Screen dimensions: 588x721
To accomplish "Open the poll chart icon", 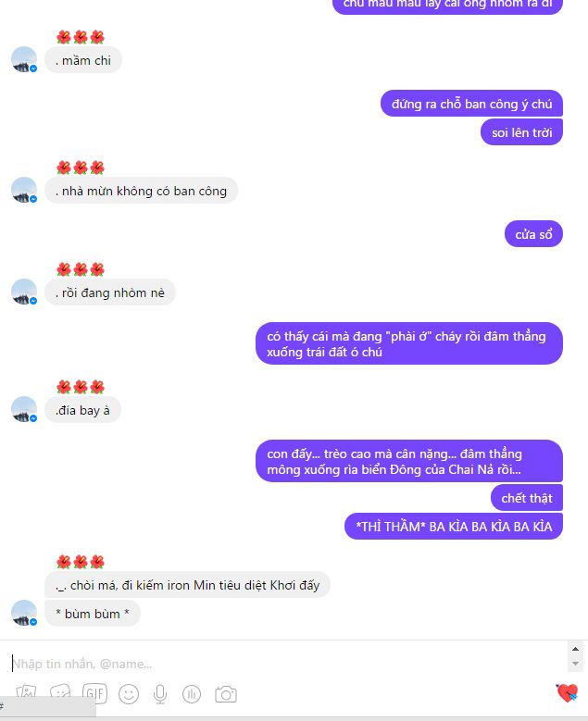I will pos(192,694).
